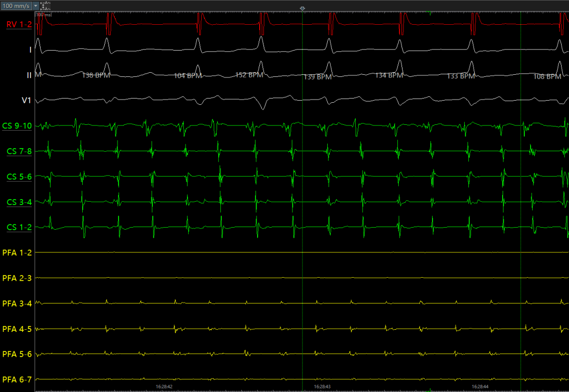Select the PFA 3-4 channel label
Image resolution: width=569 pixels, height=392 pixels.
click(x=17, y=303)
